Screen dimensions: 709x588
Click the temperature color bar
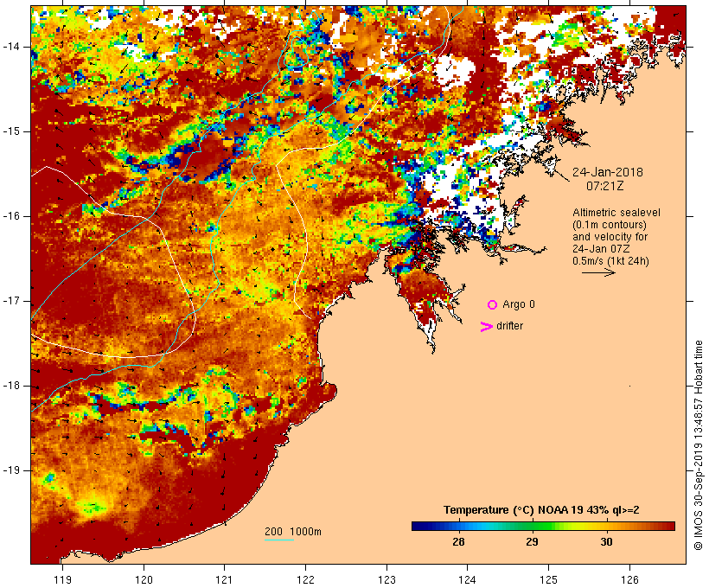[x=543, y=526]
